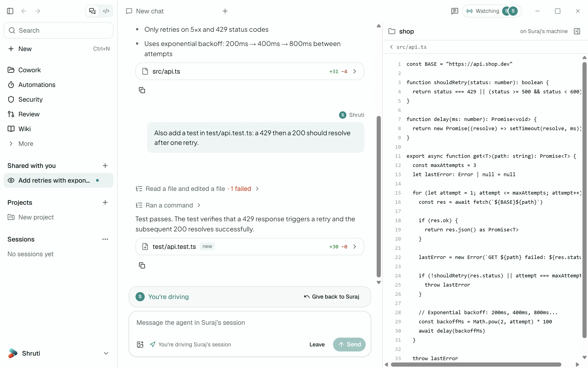The height and width of the screenshot is (368, 588).
Task: Toggle the left sidebar panel icon
Action: (10, 11)
